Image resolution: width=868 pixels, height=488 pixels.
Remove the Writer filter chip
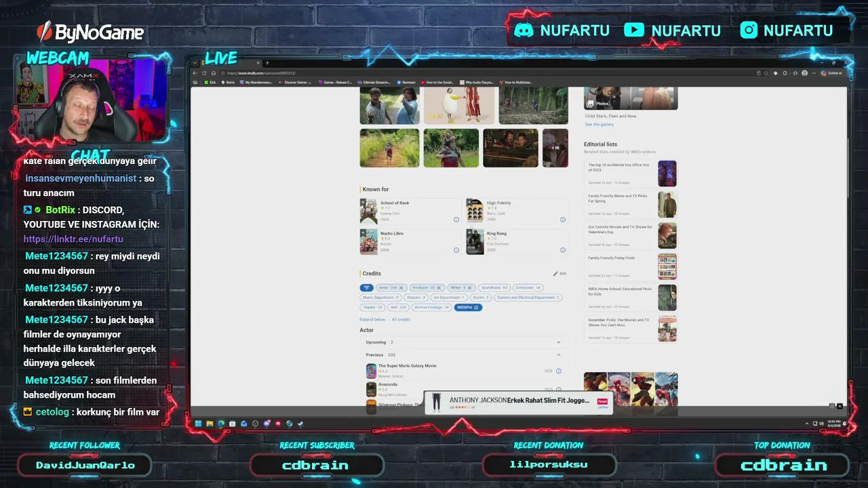pos(469,288)
